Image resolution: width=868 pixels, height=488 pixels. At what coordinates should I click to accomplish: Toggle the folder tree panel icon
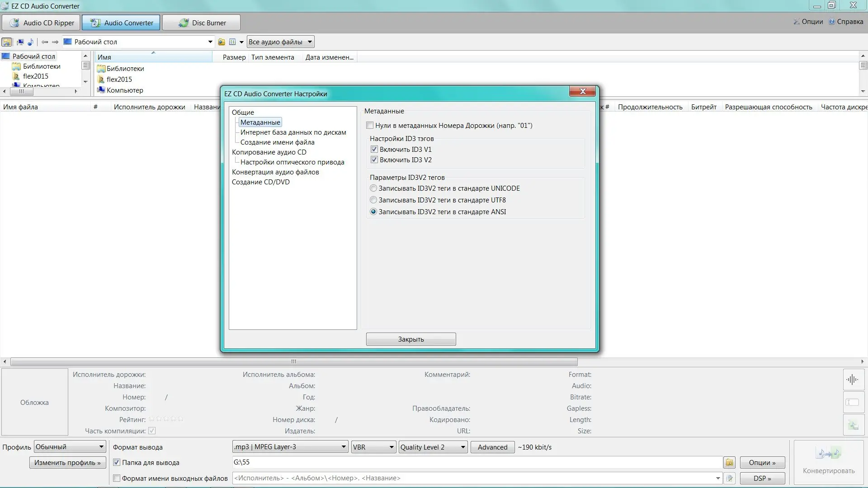[x=7, y=42]
